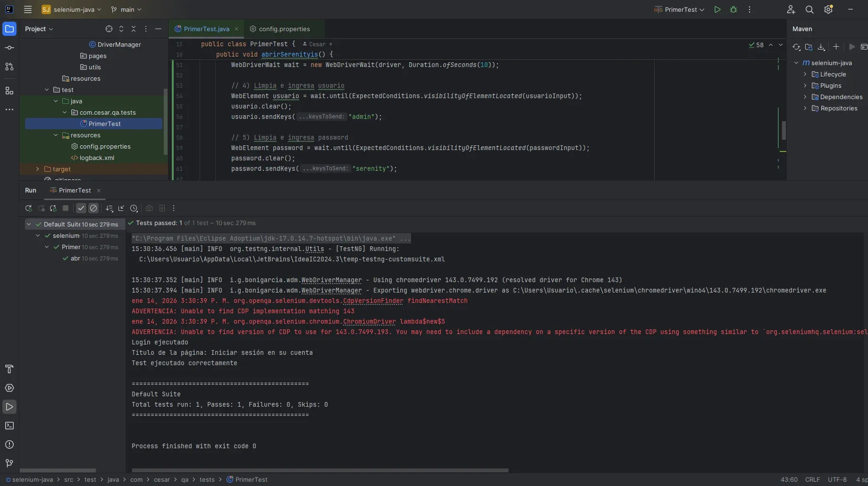Toggle Show Ignored tests filter
Image resolution: width=868 pixels, height=486 pixels.
[x=93, y=208]
